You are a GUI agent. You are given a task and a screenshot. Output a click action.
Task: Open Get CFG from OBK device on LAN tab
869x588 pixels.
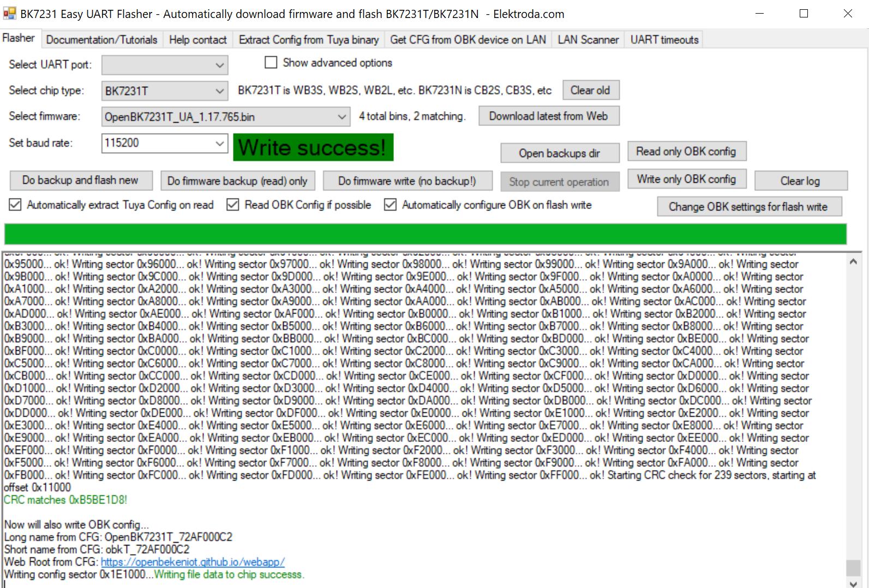tap(468, 40)
